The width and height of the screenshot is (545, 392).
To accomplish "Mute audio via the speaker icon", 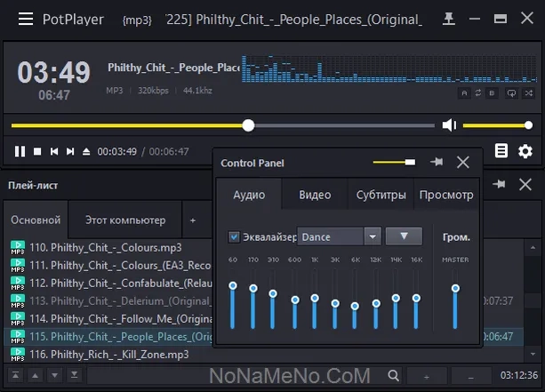I will click(449, 125).
